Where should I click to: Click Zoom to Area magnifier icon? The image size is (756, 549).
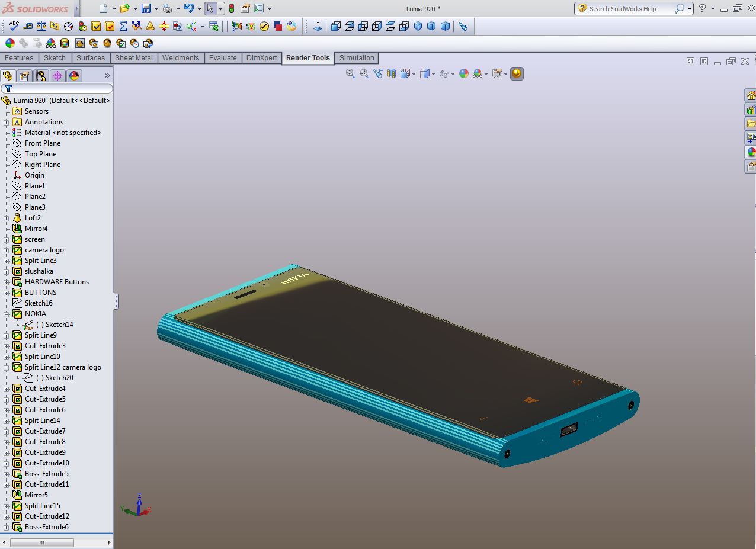(x=364, y=73)
